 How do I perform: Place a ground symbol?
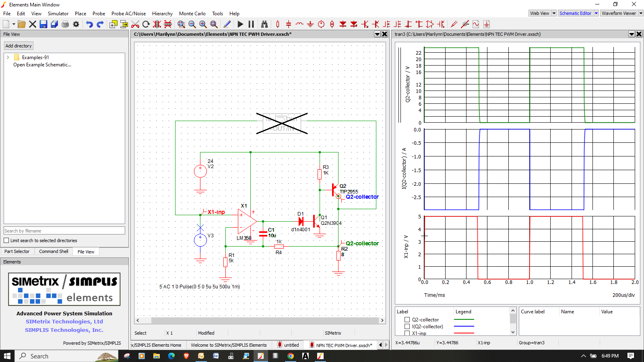pyautogui.click(x=310, y=24)
